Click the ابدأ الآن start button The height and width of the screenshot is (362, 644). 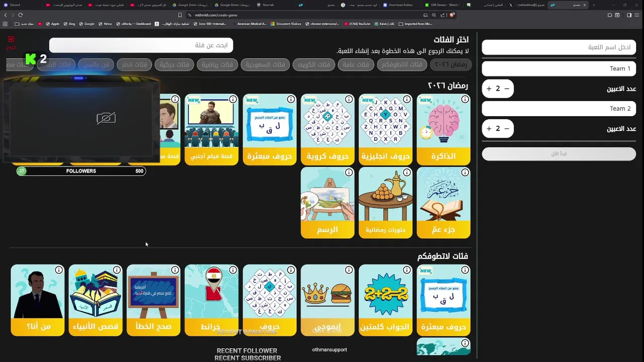558,154
